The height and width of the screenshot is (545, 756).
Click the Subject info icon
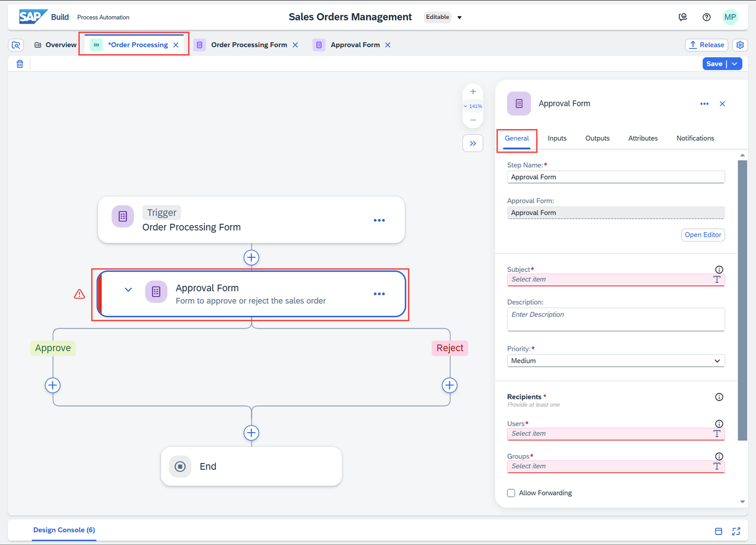click(x=719, y=270)
